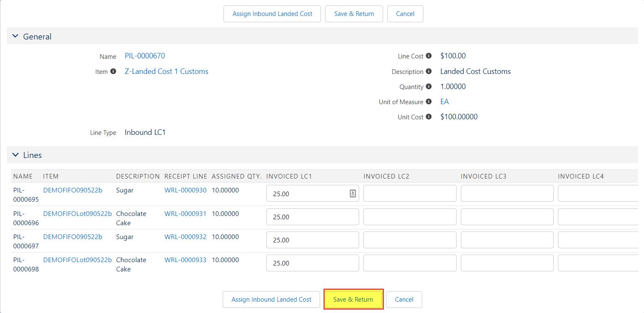Click Sugar description in PIL-0000695 row
Screen dimensions: 644x313
125,190
